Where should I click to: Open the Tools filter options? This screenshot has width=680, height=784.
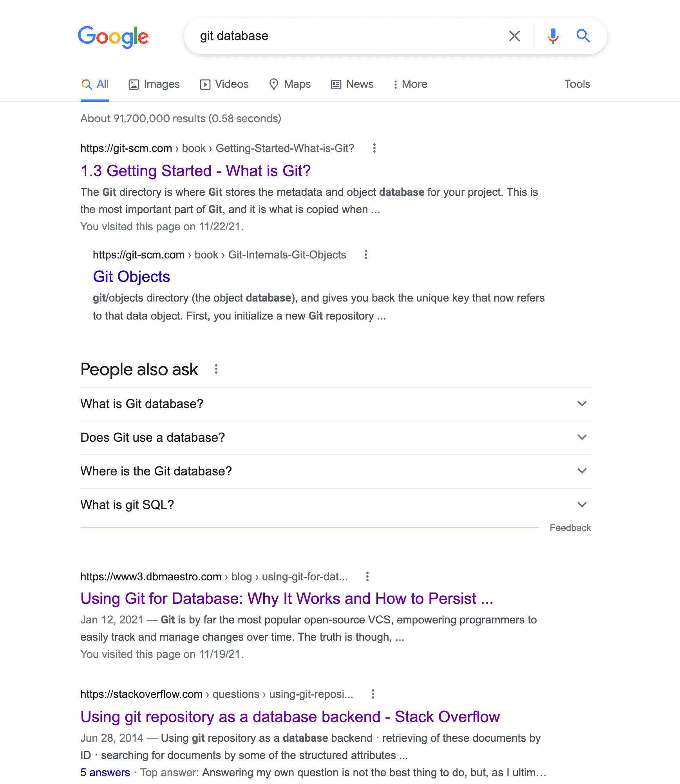tap(577, 84)
